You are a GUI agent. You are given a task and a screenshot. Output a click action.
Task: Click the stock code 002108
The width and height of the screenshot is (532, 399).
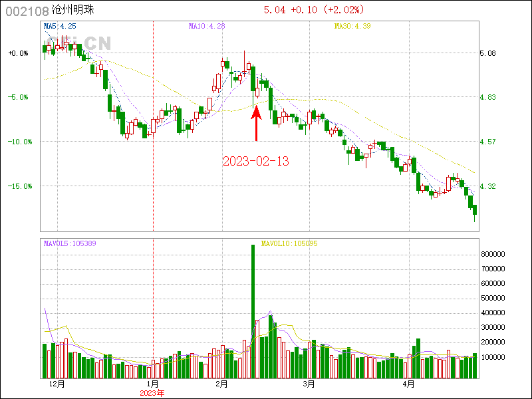[x=27, y=11]
